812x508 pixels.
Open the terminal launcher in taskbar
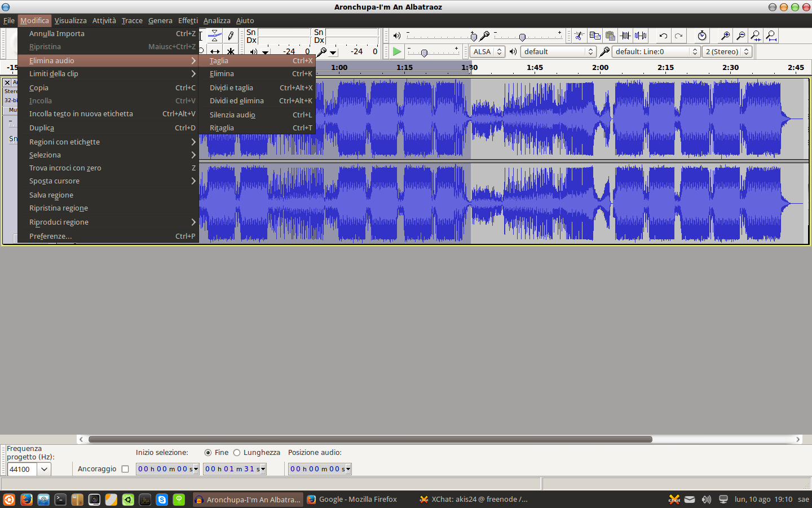pos(60,500)
